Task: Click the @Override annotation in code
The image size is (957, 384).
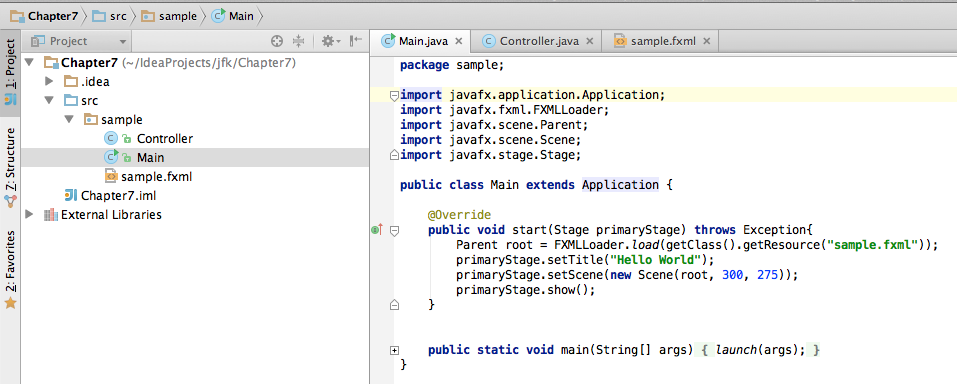Action: (x=459, y=215)
